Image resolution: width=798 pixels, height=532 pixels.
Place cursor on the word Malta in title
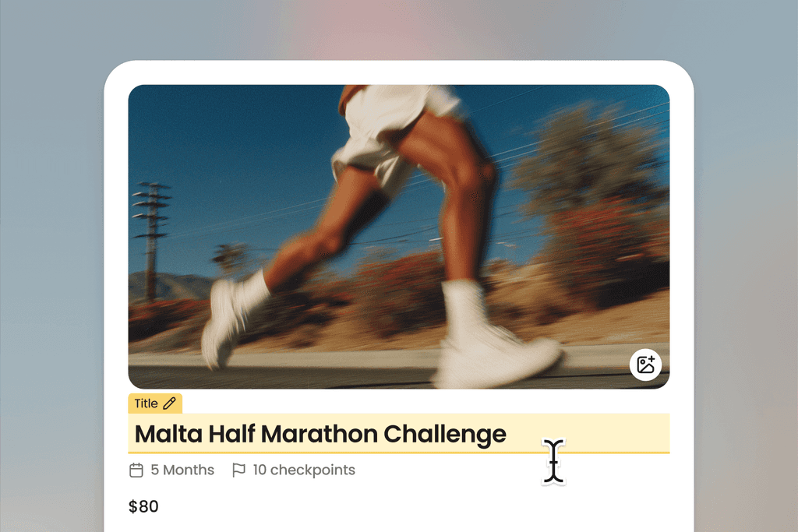168,434
